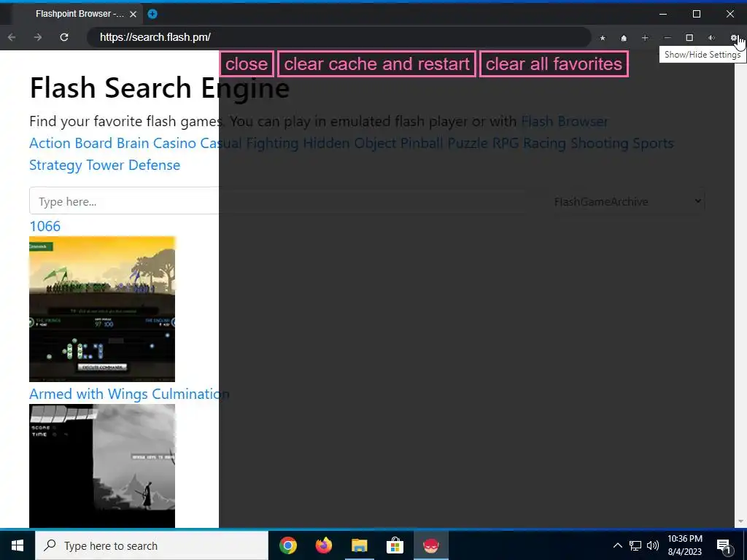The image size is (747, 560).
Task: Click the page vertical scrollbar
Action: (740, 289)
